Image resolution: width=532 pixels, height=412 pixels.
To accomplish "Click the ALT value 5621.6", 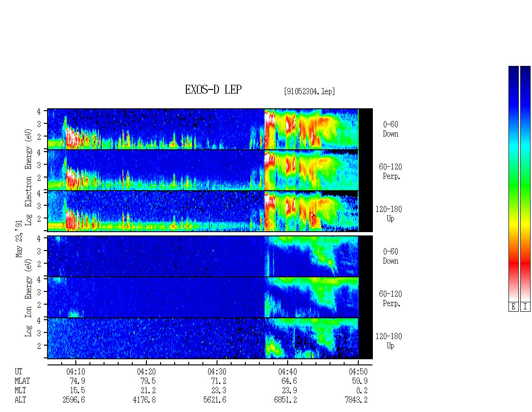I will (x=215, y=400).
